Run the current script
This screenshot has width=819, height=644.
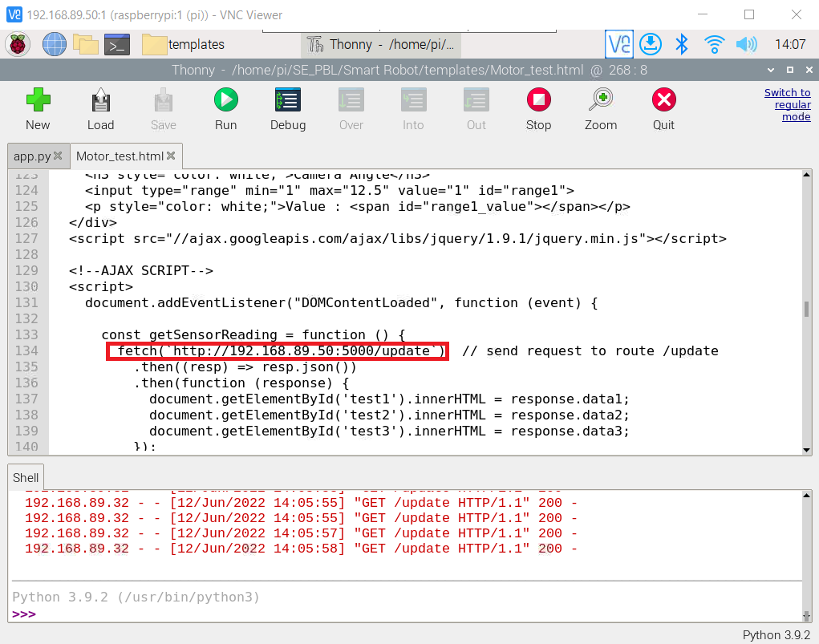click(x=225, y=109)
